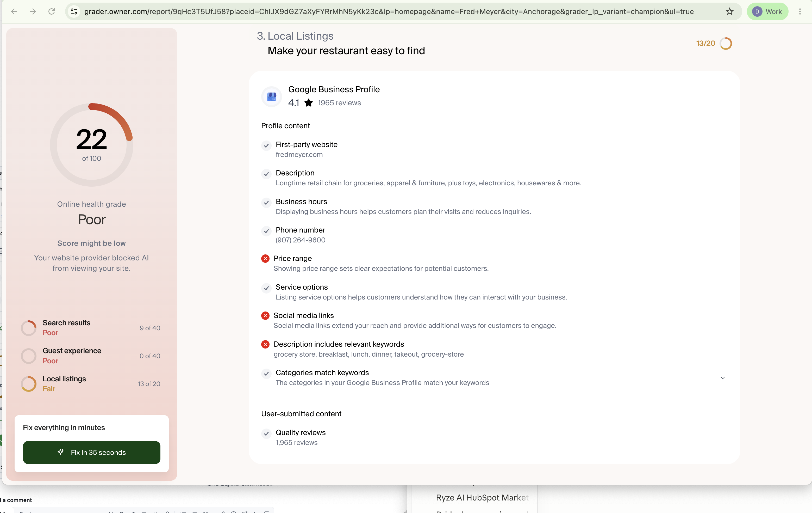
Task: Reload the page with refresh icon
Action: point(52,11)
